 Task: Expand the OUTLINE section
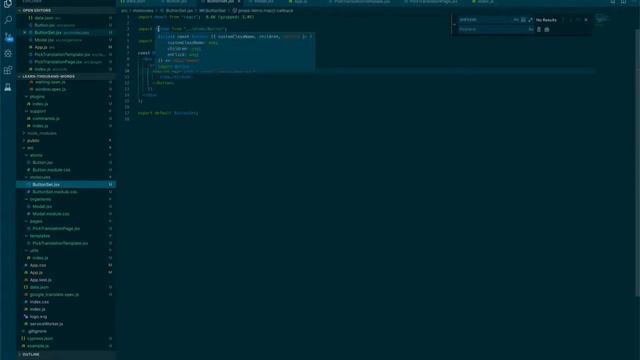(x=65, y=354)
